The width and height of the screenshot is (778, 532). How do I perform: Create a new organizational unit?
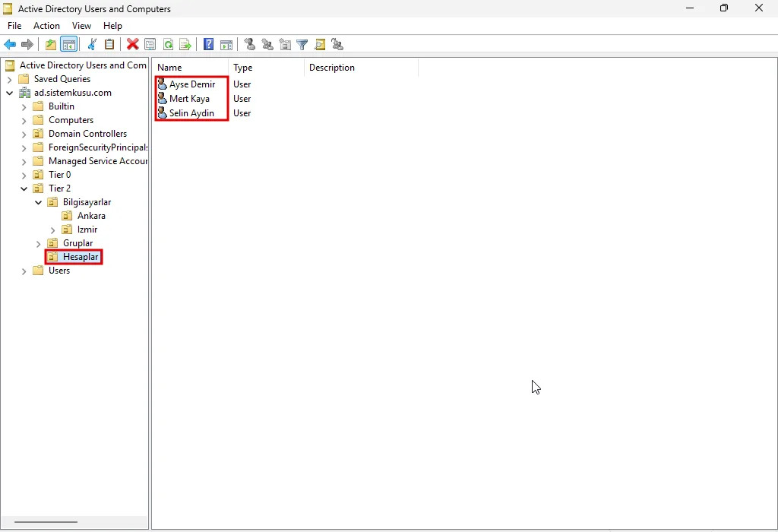point(286,45)
